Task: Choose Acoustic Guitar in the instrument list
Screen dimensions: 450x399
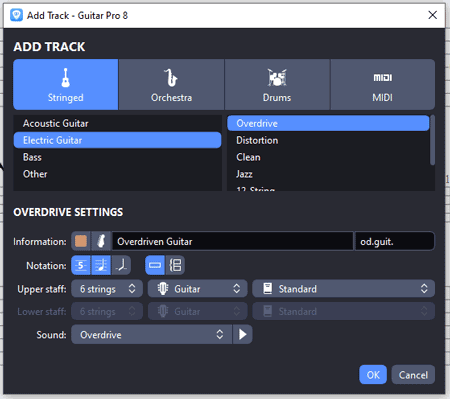Action: coord(117,123)
